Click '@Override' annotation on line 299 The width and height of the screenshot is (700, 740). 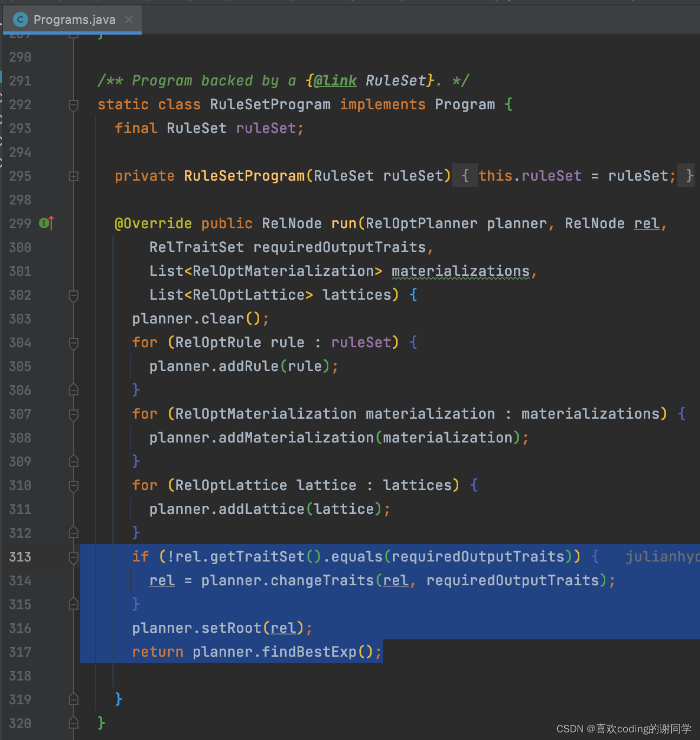coord(154,223)
